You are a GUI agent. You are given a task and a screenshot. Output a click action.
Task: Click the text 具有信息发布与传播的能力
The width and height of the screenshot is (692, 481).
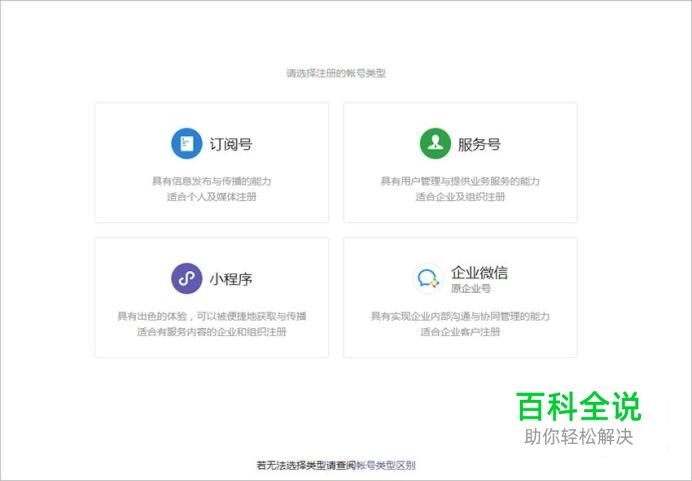[212, 181]
